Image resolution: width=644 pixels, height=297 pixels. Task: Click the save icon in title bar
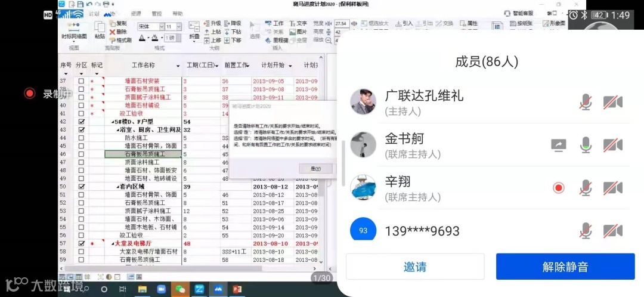[x=80, y=4]
